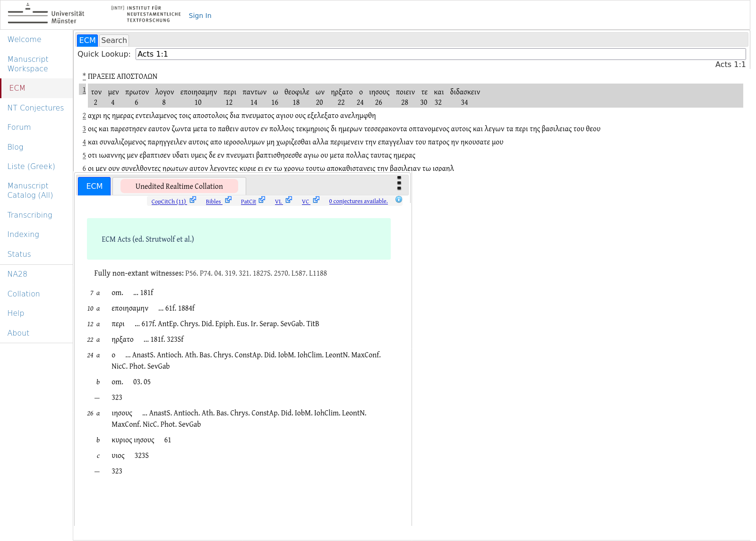Open CopCitCh external link icon
Image resolution: width=756 pixels, height=541 pixels.
click(x=193, y=200)
